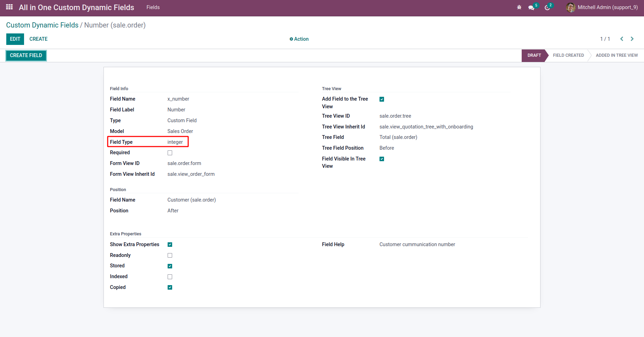This screenshot has height=337, width=644.
Task: Go to Custom Dynamic Fields breadcrumb
Action: coord(42,25)
